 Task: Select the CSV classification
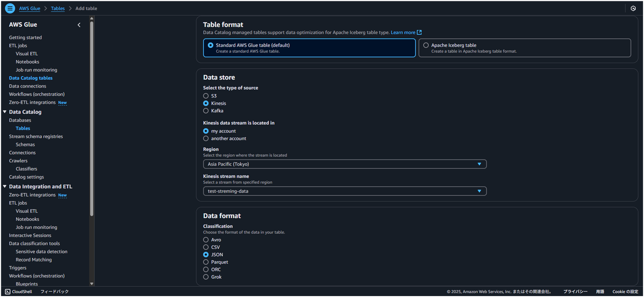pos(206,247)
